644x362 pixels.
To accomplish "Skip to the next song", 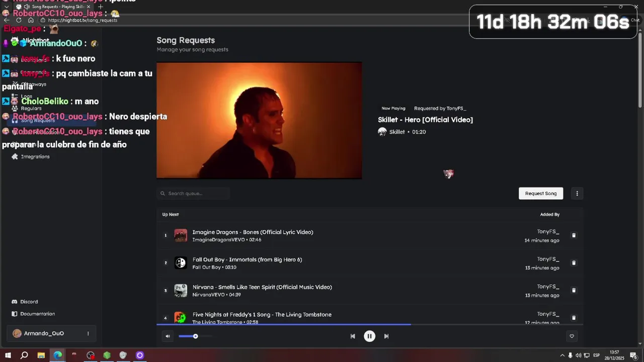I will coord(386,336).
